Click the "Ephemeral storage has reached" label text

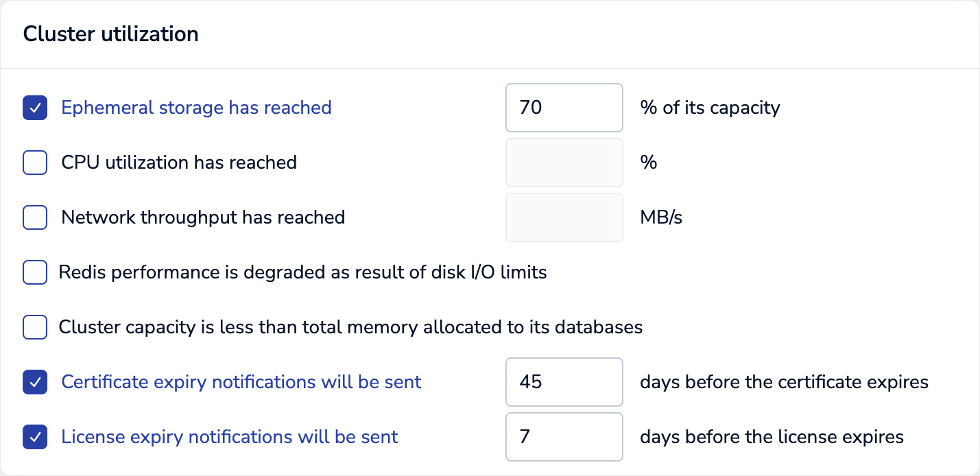(x=196, y=108)
